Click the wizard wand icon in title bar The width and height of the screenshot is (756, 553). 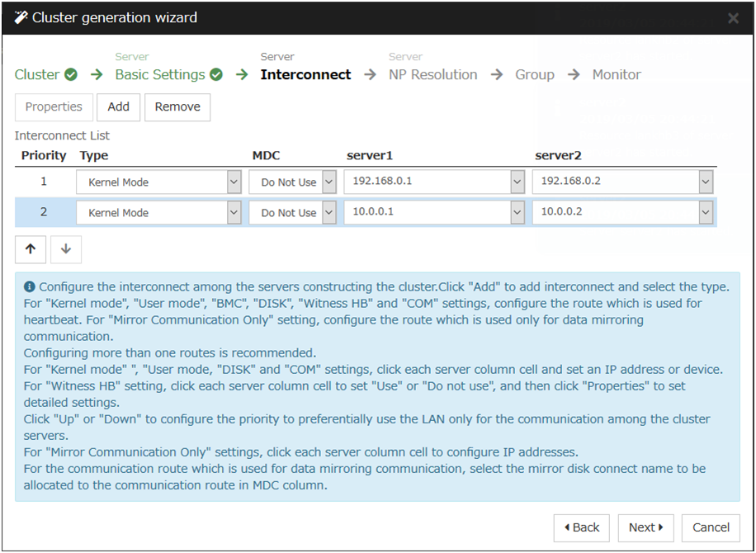point(21,17)
